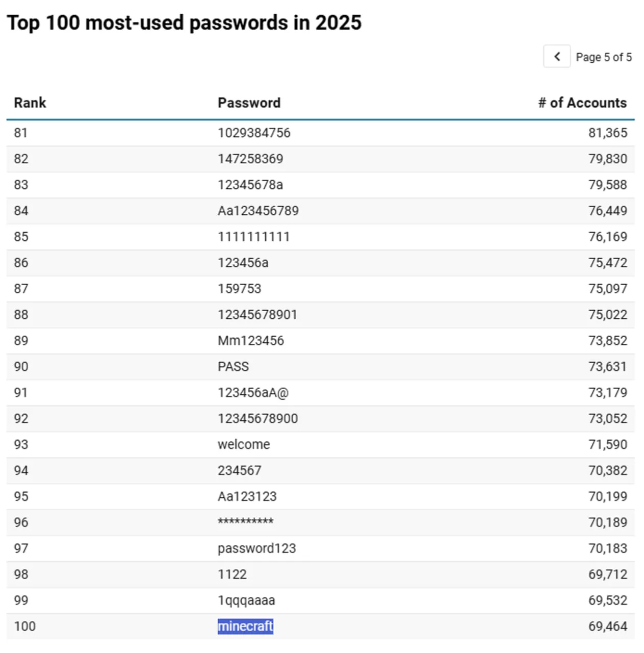This screenshot has width=644, height=653.
Task: Select the welcome password cell
Action: pyautogui.click(x=244, y=444)
